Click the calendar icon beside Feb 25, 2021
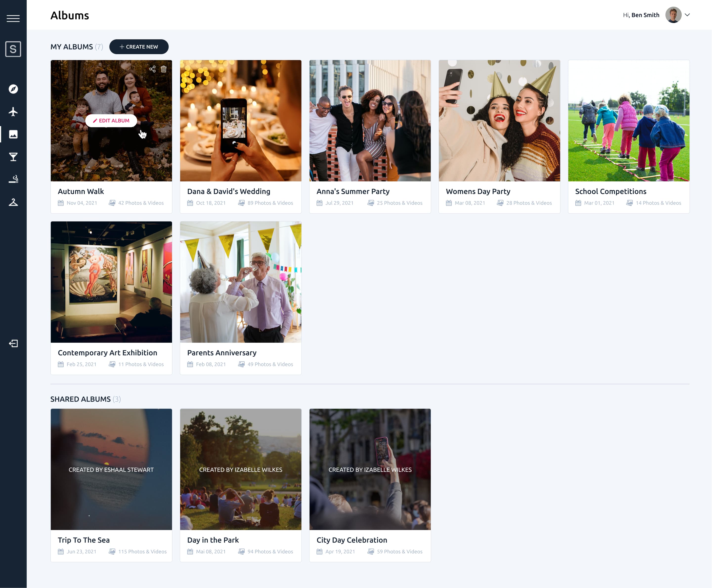The width and height of the screenshot is (712, 588). (61, 364)
